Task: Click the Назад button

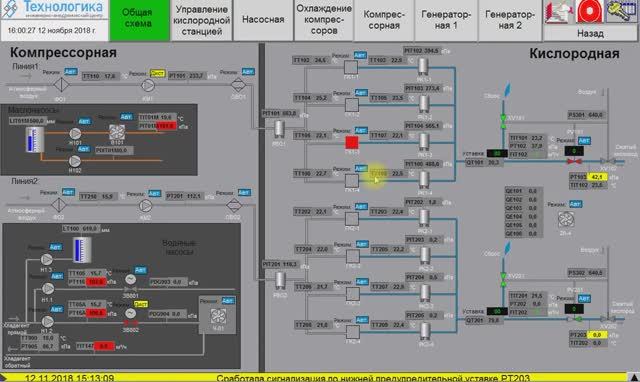Action: point(590,33)
